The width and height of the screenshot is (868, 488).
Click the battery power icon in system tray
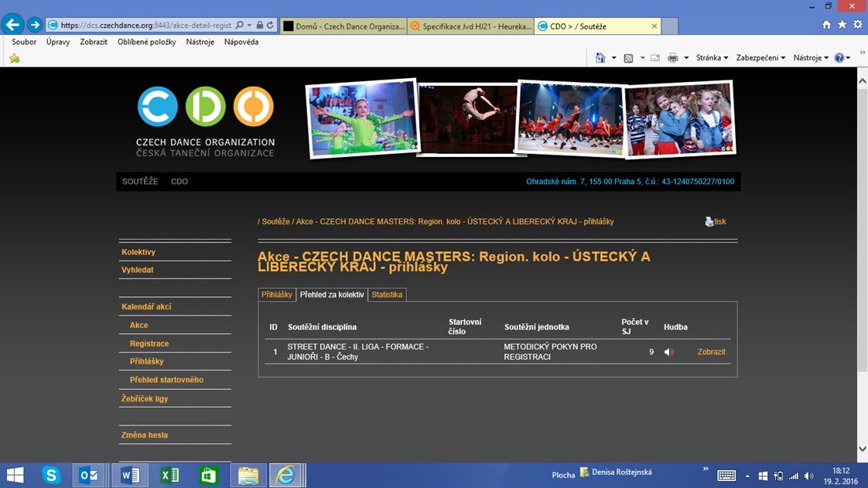tap(778, 476)
